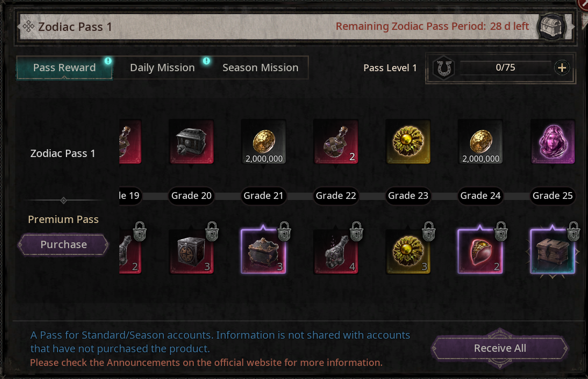Switch to the Daily Mission tab
The image size is (588, 379).
pos(162,68)
